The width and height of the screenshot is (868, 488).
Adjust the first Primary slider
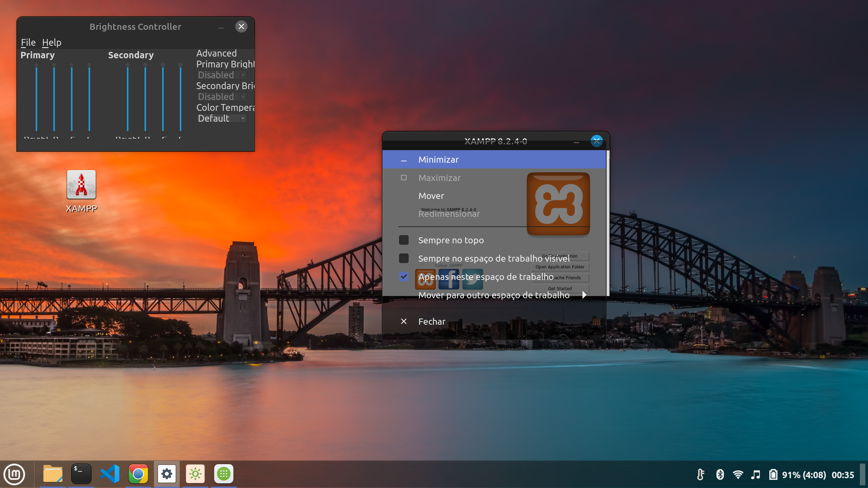coord(36,98)
